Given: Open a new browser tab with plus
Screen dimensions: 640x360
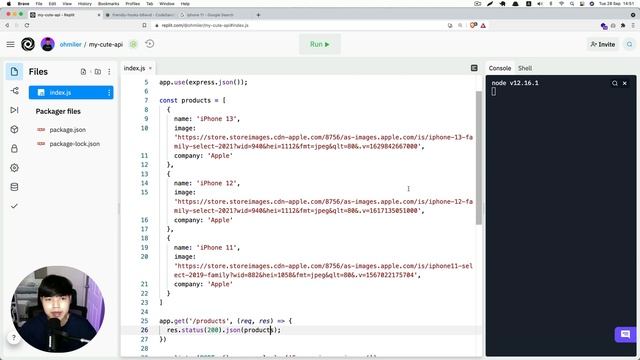Looking at the screenshot, I should (x=258, y=15).
